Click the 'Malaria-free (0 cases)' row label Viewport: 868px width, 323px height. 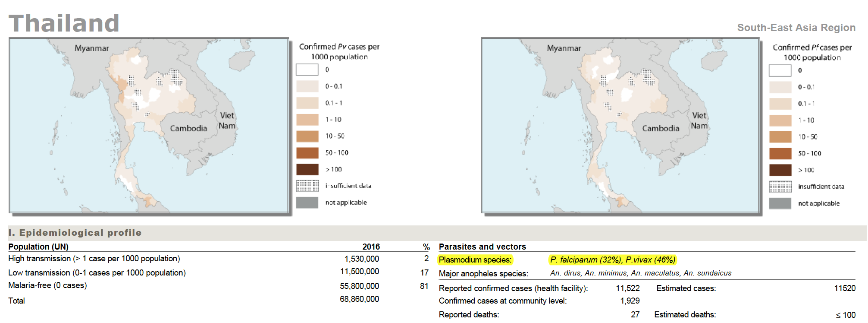pyautogui.click(x=47, y=285)
